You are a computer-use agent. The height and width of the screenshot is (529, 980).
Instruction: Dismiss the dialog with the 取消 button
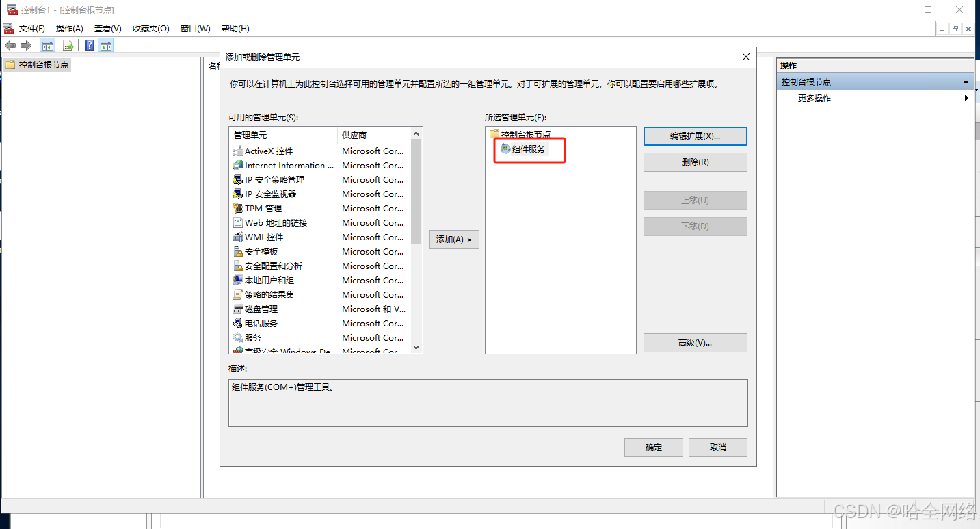click(x=718, y=448)
